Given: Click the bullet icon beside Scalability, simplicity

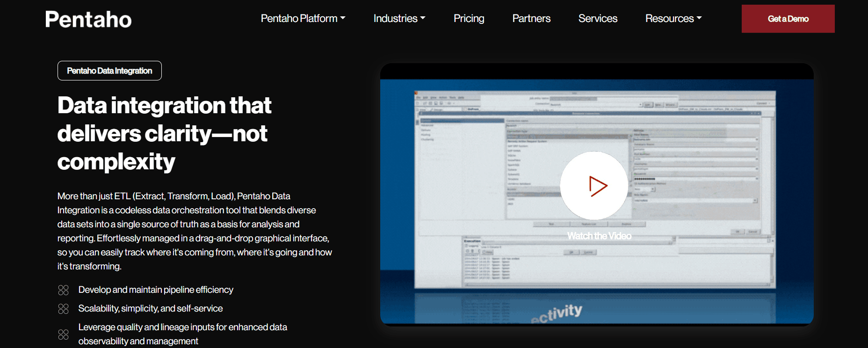Looking at the screenshot, I should pos(63,309).
